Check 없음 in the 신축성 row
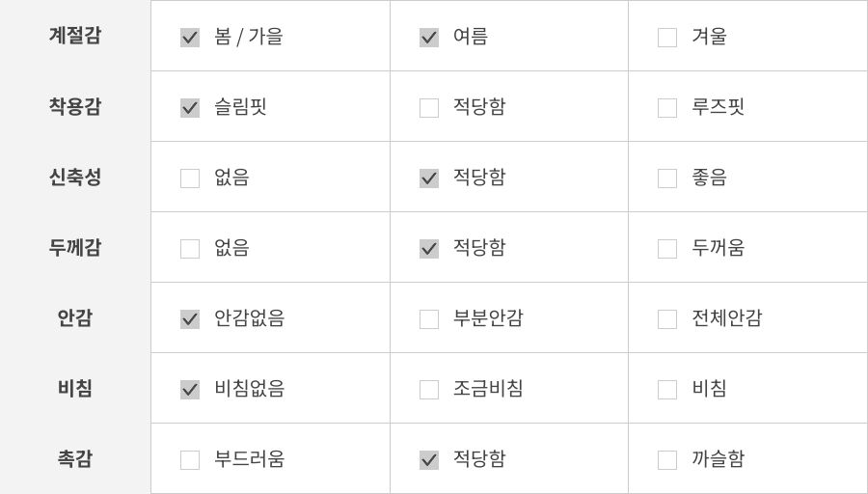The height and width of the screenshot is (494, 868). click(x=190, y=178)
